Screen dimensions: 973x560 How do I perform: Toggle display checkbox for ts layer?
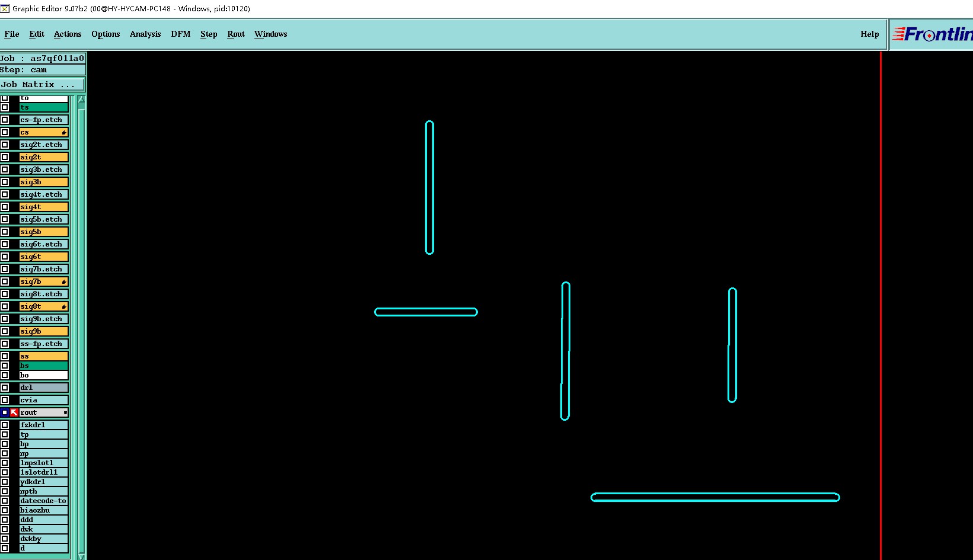[x=5, y=107]
